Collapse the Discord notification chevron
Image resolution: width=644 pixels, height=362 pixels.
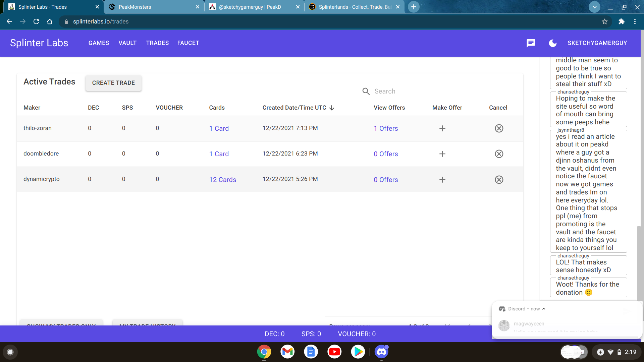(544, 309)
